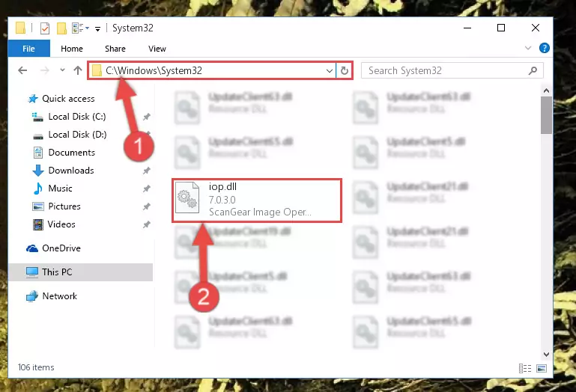
Task: Click the folder icon in the address bar
Action: [x=97, y=70]
